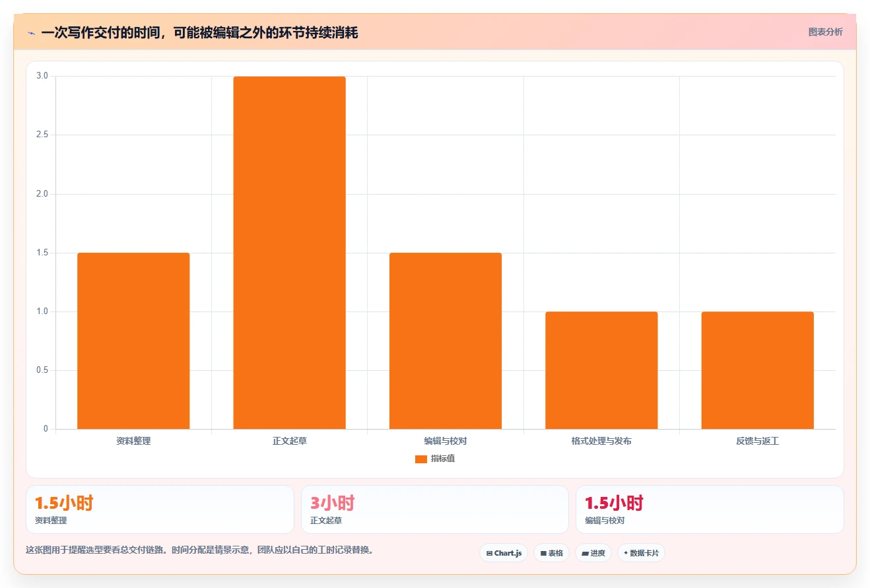The height and width of the screenshot is (588, 870).
Task: Click the 0.5 y-axis tick label
Action: [42, 370]
